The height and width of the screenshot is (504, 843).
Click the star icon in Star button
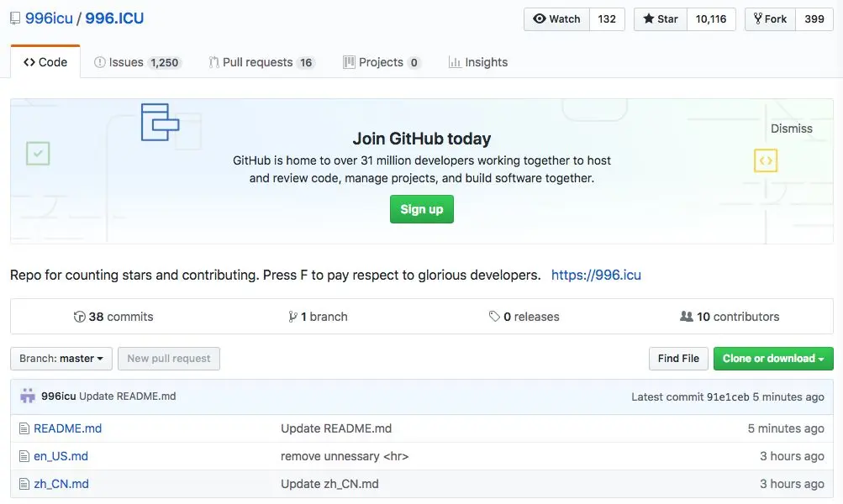click(649, 18)
